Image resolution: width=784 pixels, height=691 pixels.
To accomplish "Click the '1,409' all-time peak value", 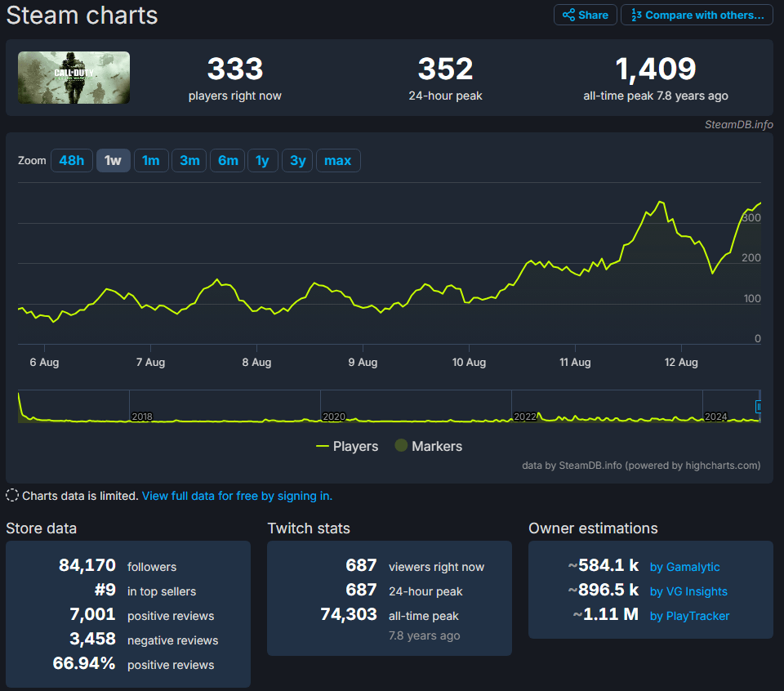I will (656, 69).
